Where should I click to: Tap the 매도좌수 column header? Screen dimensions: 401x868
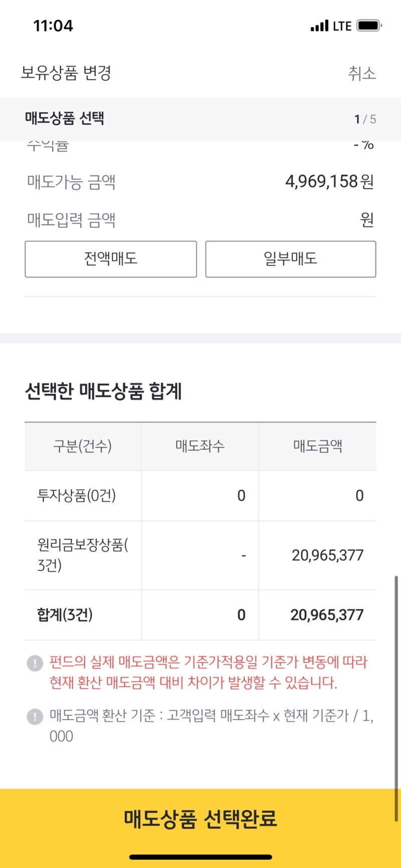200,446
